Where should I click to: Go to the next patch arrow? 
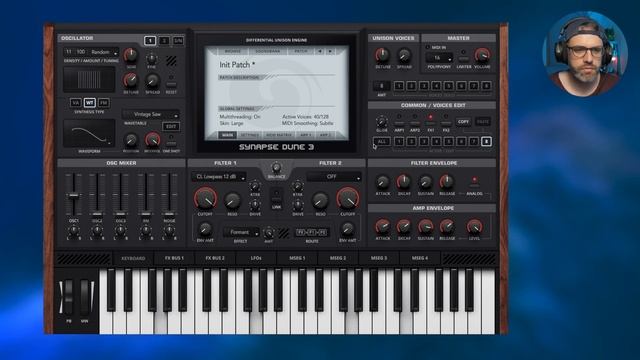coord(330,51)
